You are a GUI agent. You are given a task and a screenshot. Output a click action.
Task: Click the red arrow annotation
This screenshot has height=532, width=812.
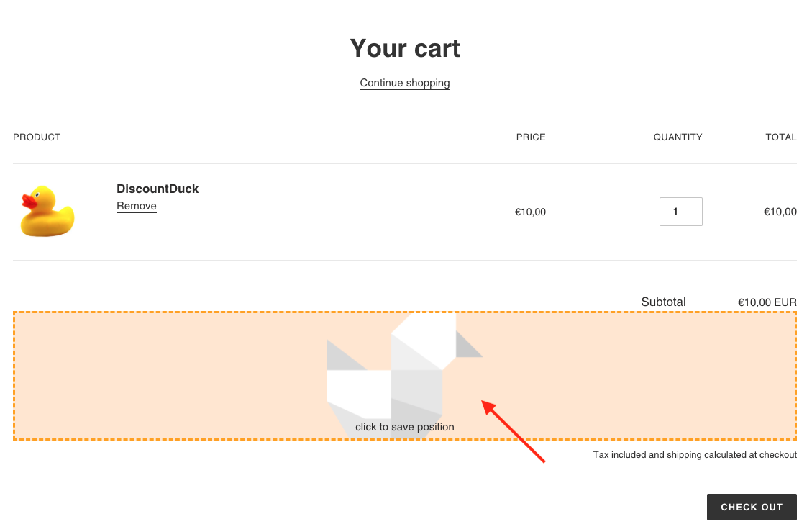coord(513,430)
